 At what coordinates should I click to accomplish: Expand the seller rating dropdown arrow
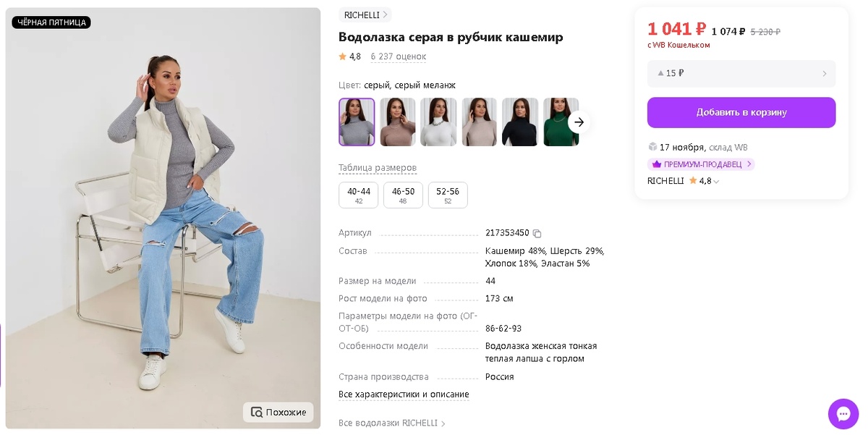[x=715, y=181]
